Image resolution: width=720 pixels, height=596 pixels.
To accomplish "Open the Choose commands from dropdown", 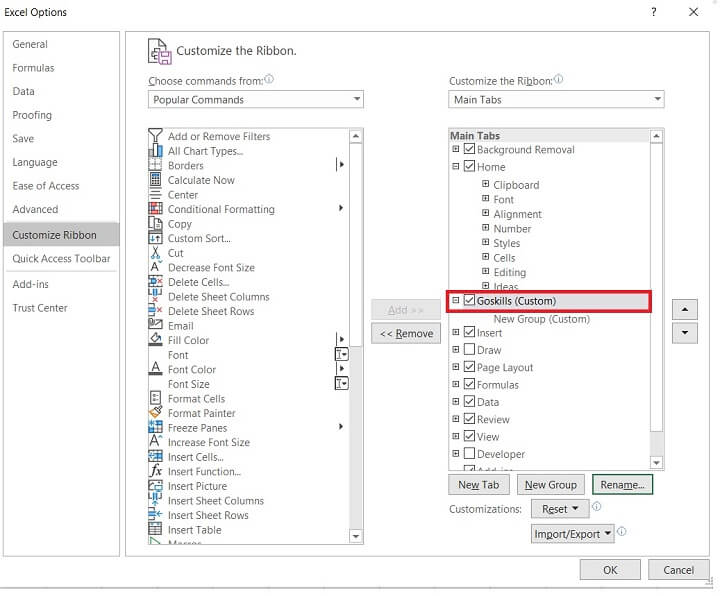I will 256,100.
